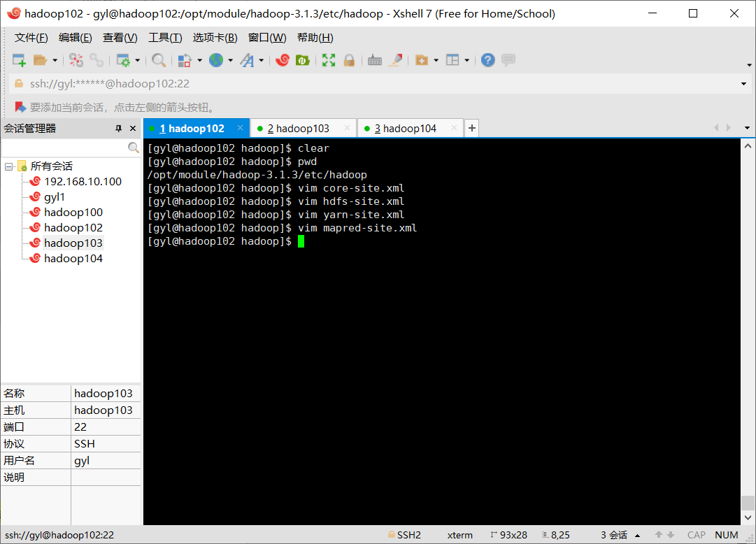Expand the layout icon dropdown arrow
The width and height of the screenshot is (756, 544).
click(466, 60)
